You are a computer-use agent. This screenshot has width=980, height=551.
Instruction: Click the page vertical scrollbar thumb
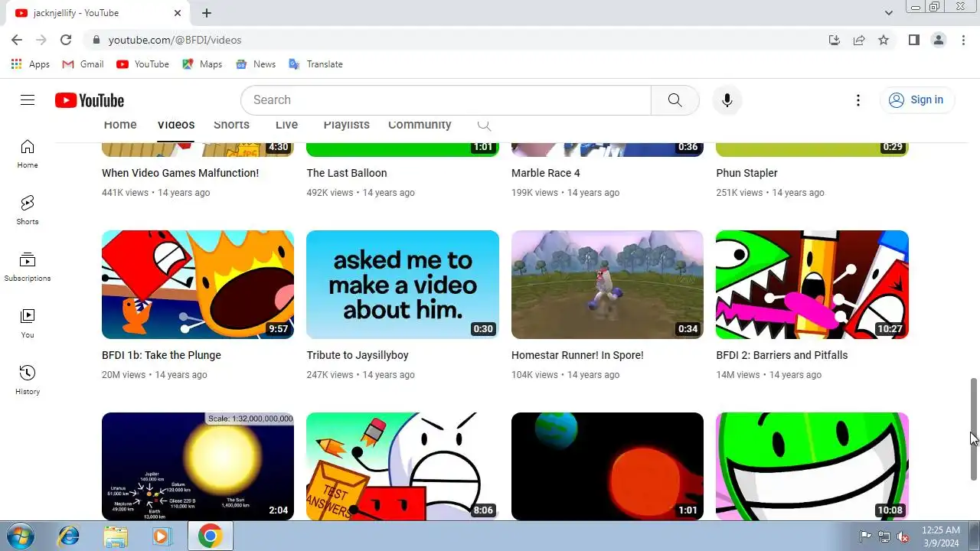(x=974, y=429)
